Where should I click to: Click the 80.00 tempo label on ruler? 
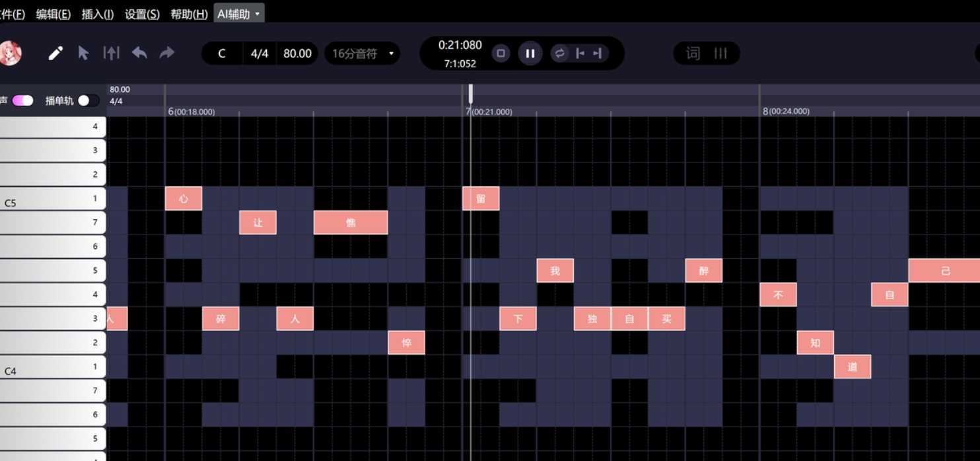tap(120, 89)
